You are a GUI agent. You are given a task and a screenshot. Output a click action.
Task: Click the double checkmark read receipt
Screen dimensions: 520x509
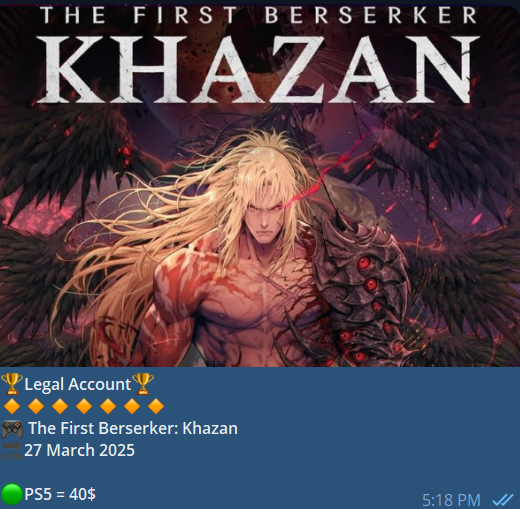click(x=503, y=499)
